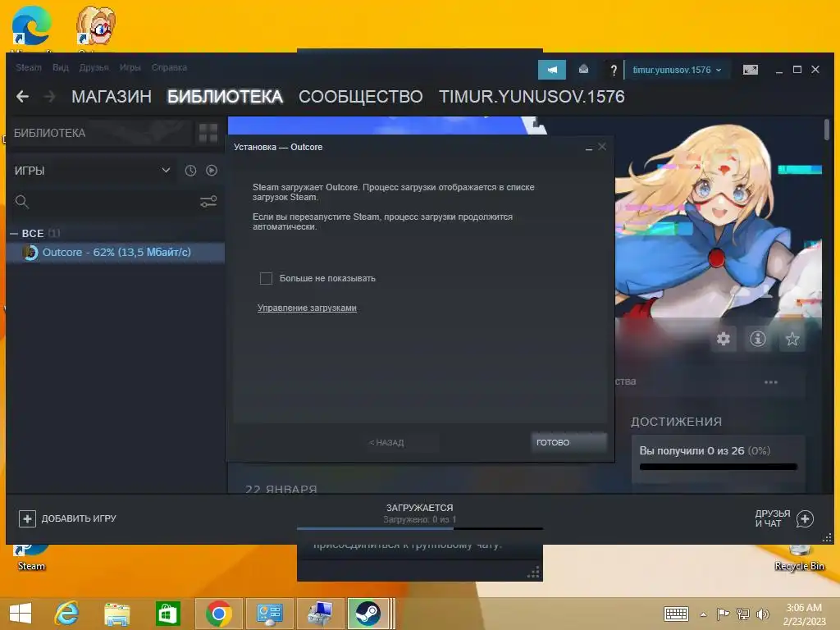Open advanced library filter sliders icon
The width and height of the screenshot is (840, 630).
[x=208, y=202]
